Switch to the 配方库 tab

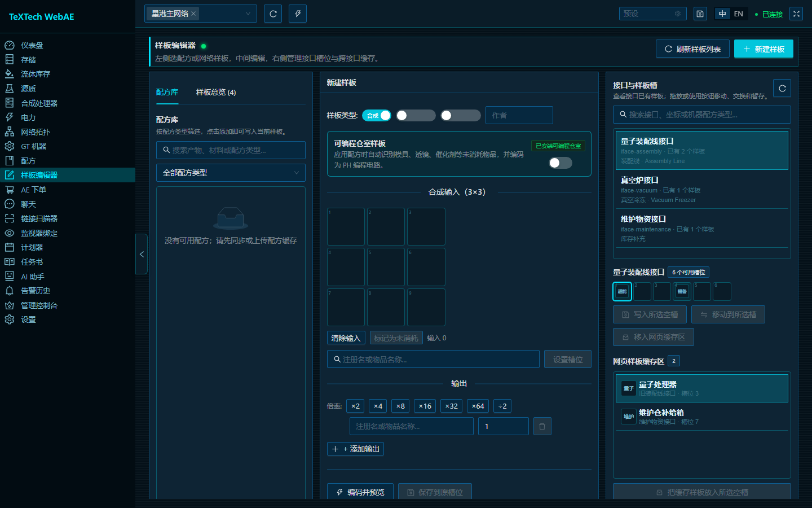tap(167, 92)
